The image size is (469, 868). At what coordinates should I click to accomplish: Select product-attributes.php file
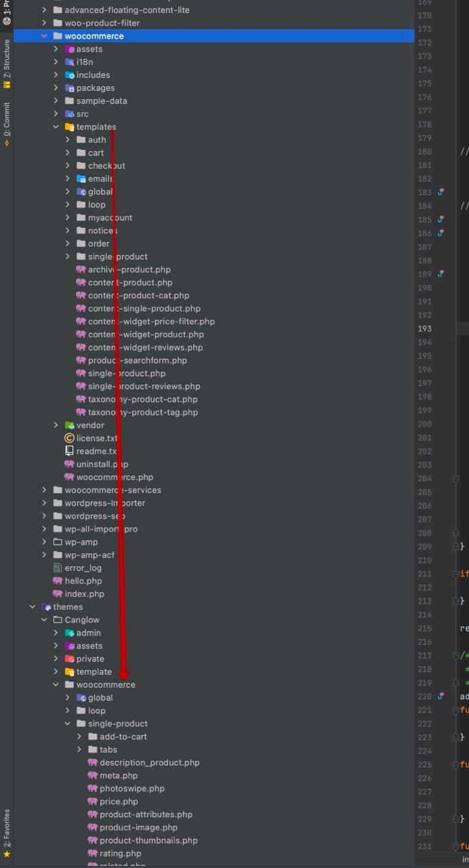tap(146, 814)
